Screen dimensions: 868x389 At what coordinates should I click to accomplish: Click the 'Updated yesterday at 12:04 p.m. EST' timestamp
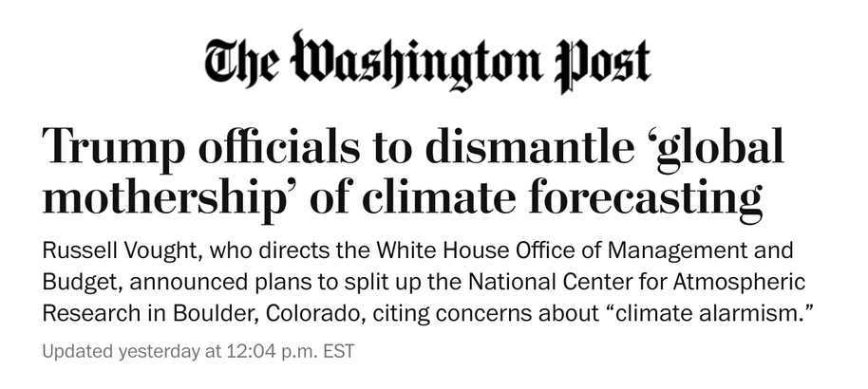point(198,351)
